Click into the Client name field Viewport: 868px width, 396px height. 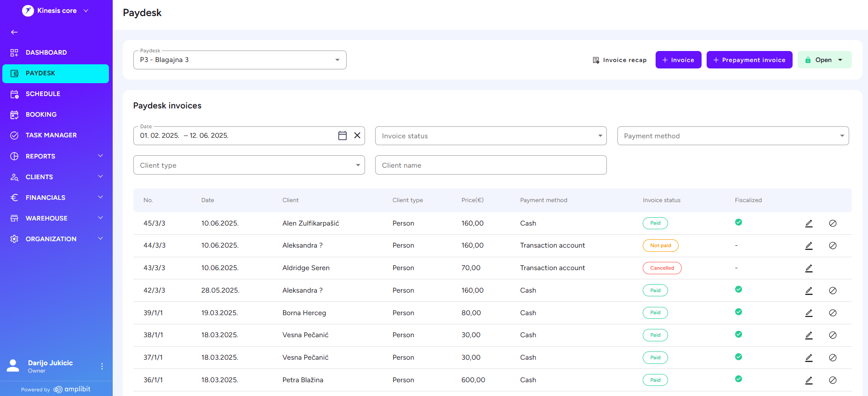pos(491,165)
